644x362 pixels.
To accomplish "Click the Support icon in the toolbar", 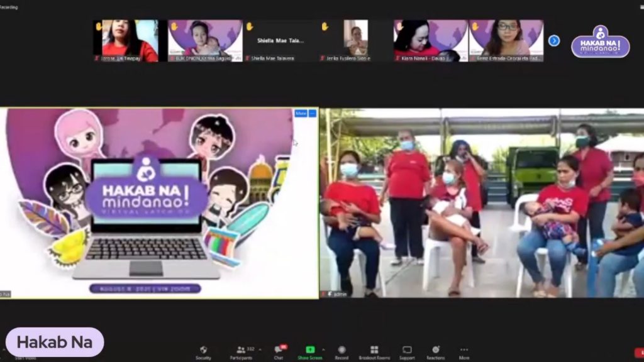I will (407, 353).
